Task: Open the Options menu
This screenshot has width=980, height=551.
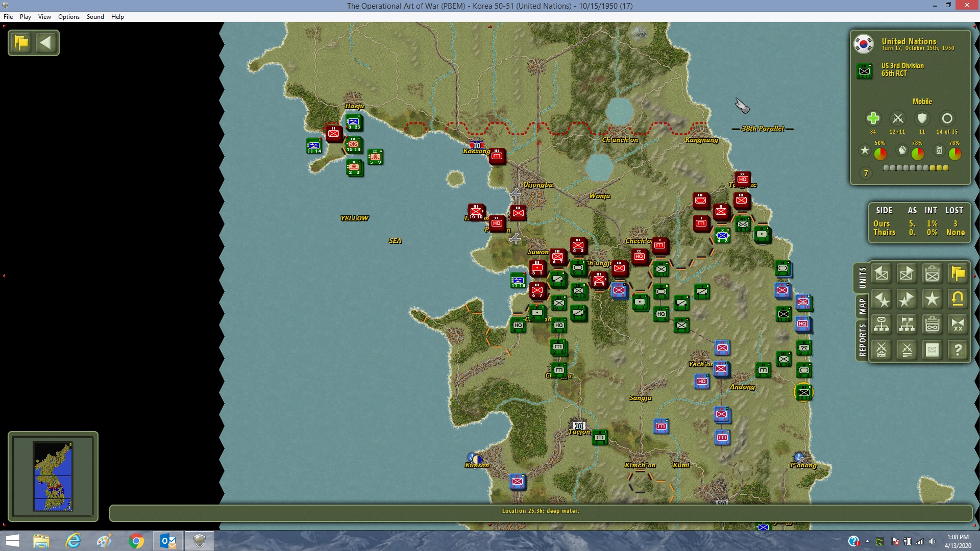Action: (69, 17)
